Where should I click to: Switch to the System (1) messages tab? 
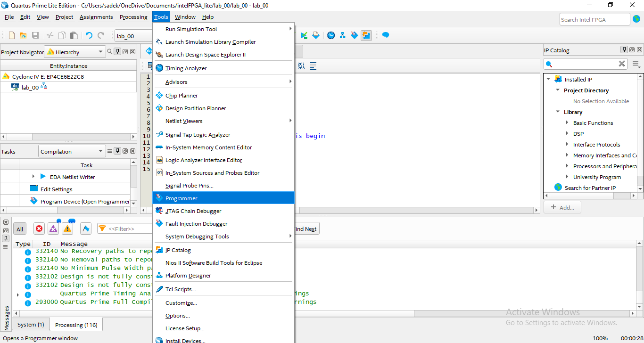pyautogui.click(x=31, y=325)
